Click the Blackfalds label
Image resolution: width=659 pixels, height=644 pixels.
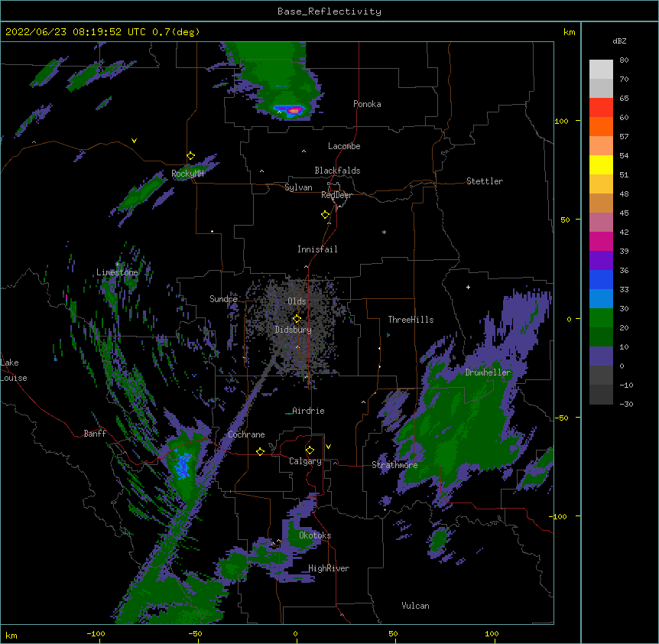pos(337,171)
